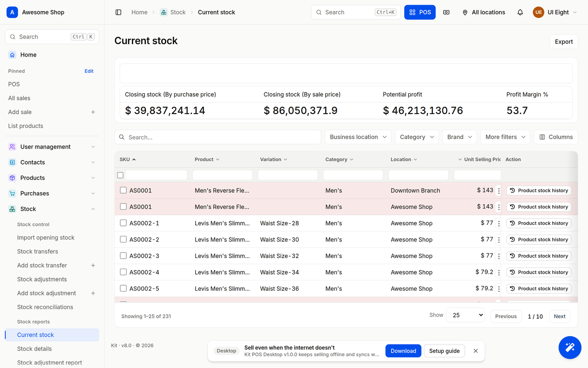
Task: Open List products pinned item
Action: tap(26, 126)
